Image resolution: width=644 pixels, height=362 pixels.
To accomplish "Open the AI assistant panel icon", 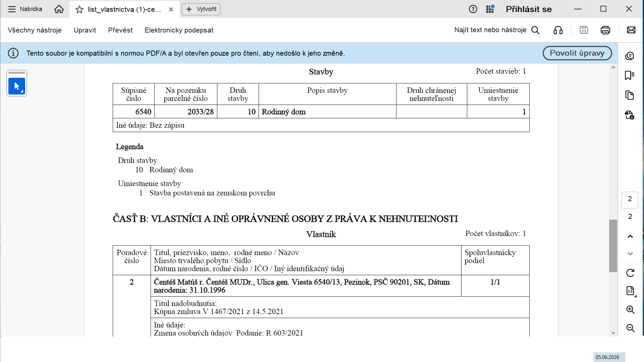I will [630, 56].
